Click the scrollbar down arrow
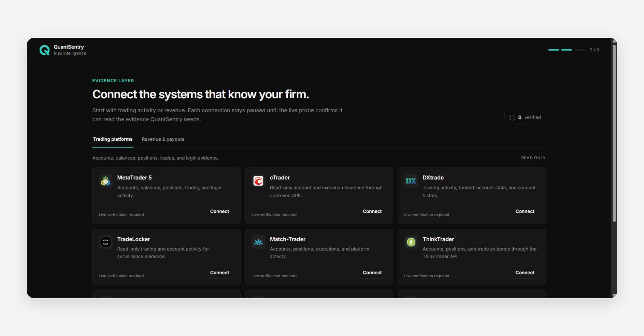The height and width of the screenshot is (336, 644). tap(614, 295)
